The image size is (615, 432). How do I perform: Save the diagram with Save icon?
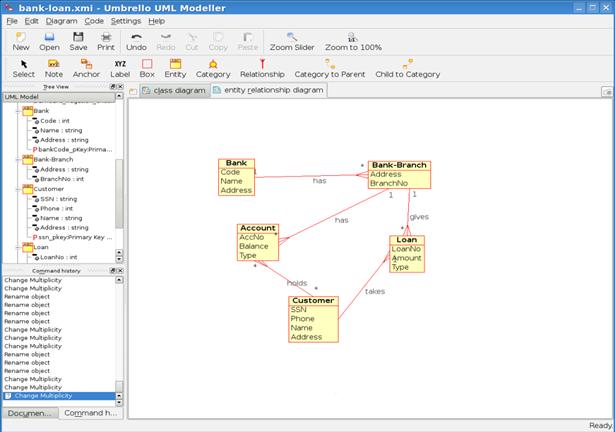coord(78,41)
